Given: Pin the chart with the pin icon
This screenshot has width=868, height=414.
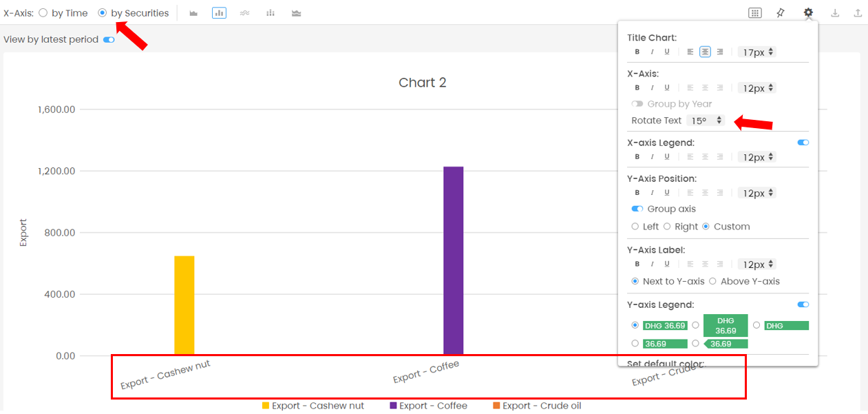Looking at the screenshot, I should (x=781, y=13).
